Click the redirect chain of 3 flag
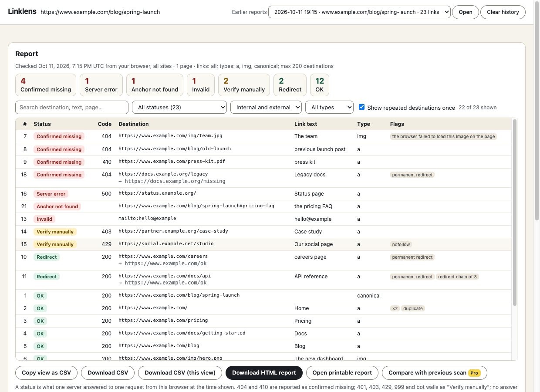This screenshot has height=392, width=540. [x=457, y=277]
